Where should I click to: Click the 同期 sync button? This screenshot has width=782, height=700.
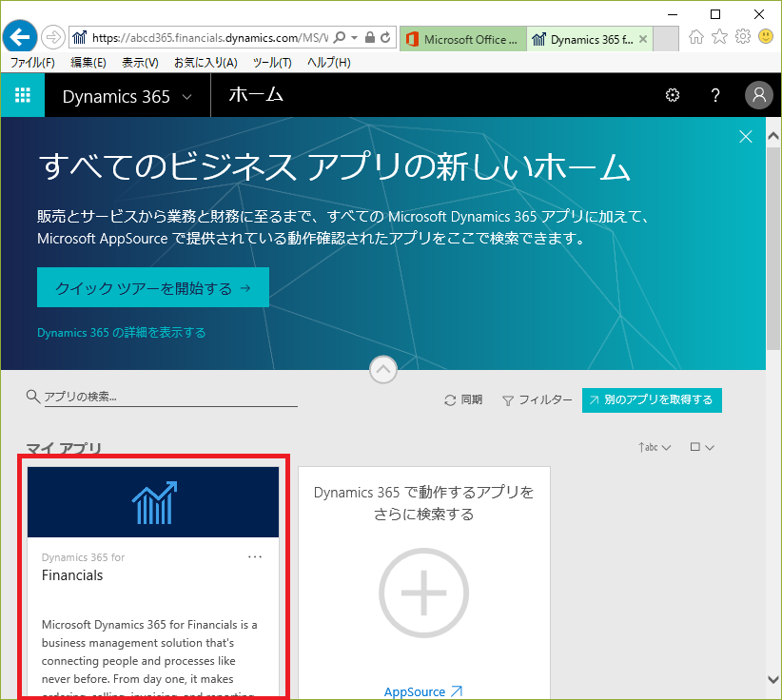[463, 399]
